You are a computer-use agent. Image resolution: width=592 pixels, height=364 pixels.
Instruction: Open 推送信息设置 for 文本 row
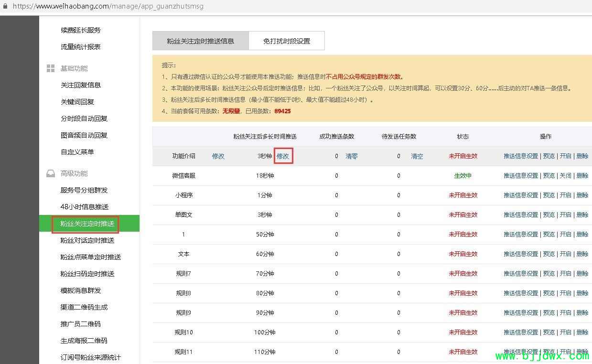tap(521, 254)
